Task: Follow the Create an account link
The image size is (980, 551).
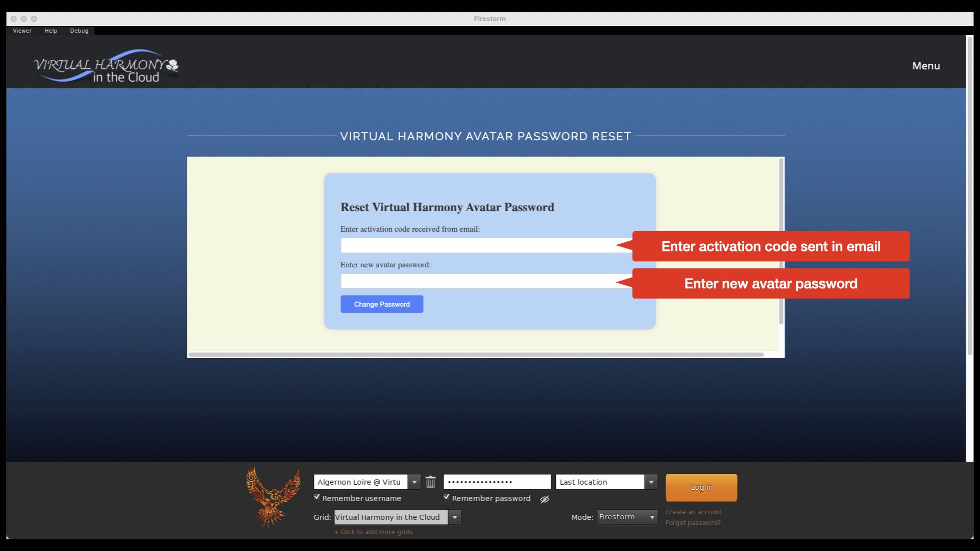Action: click(693, 512)
